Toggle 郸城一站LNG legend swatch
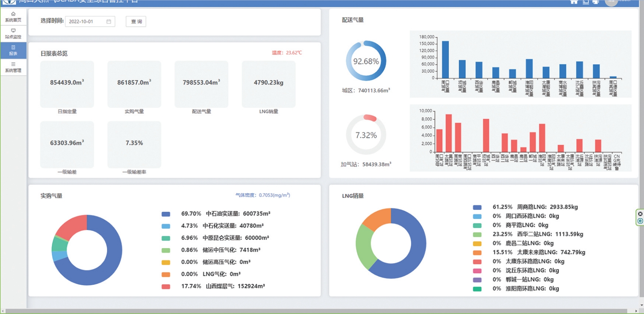The image size is (644, 314). point(477,280)
